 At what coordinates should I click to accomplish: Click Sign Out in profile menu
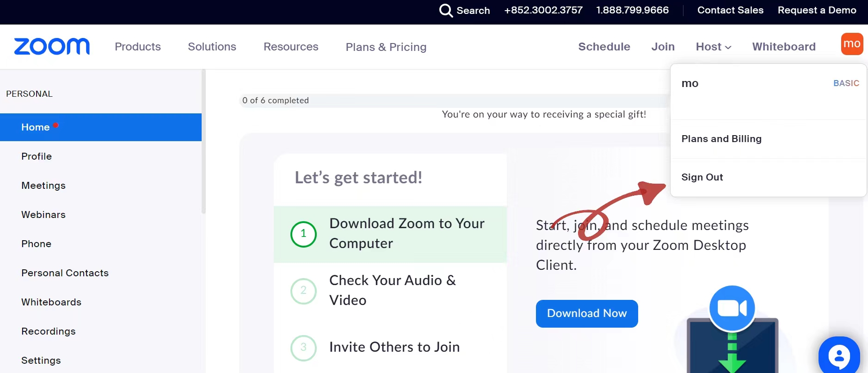(768, 177)
